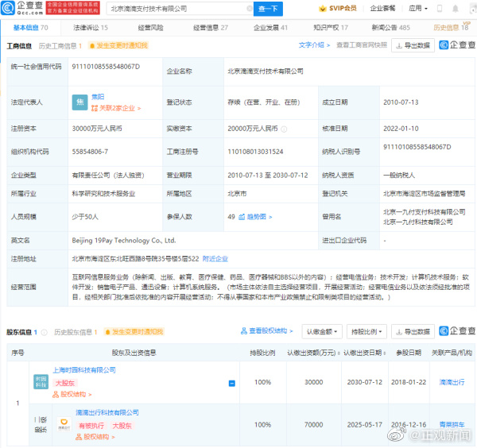The height and width of the screenshot is (448, 477).
Task: Switch to the 历史信息 18 VIP tab
Action: tap(451, 28)
